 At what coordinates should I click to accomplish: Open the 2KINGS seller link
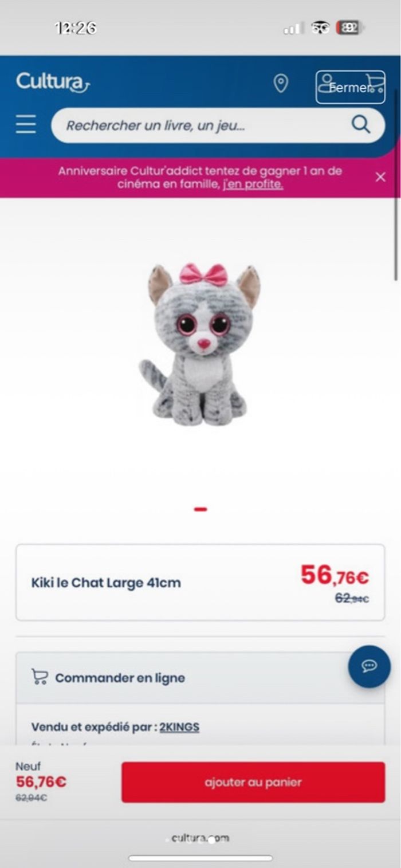(179, 727)
